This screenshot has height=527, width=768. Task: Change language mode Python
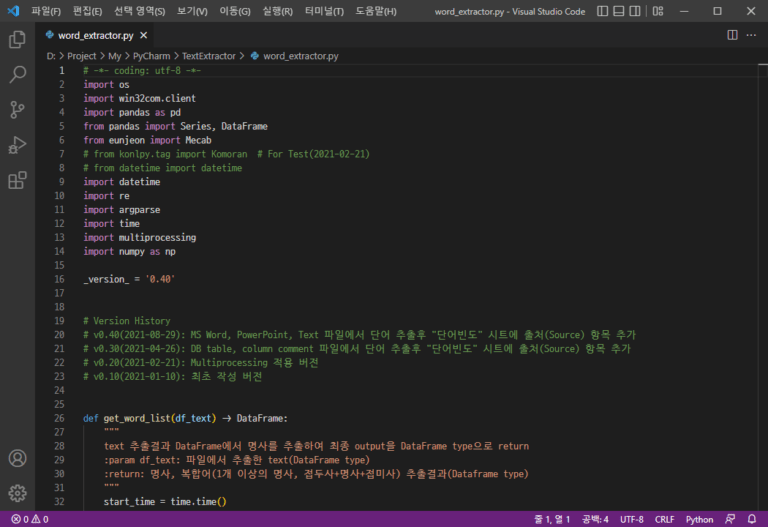699,519
